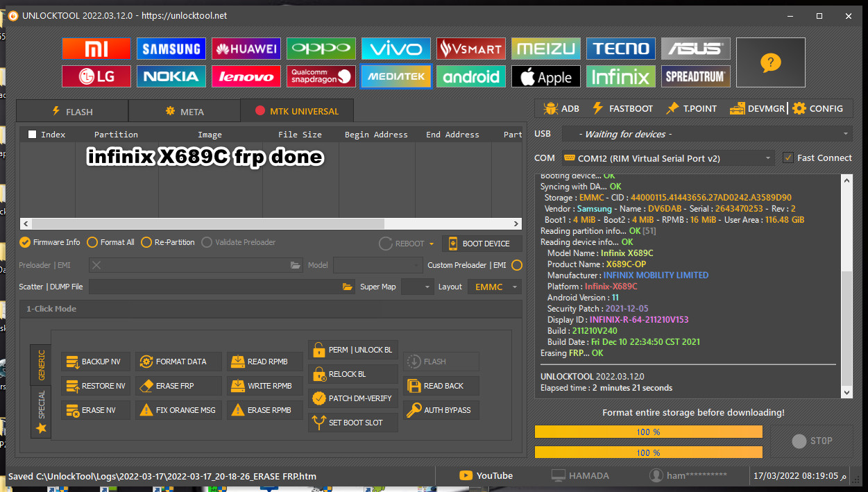
Task: Click the ERASE RPMB button
Action: point(264,410)
